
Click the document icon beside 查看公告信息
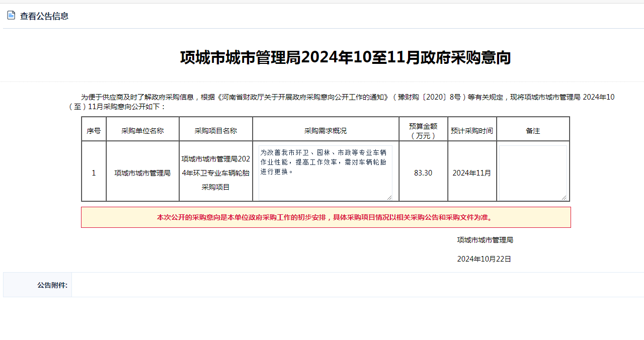pos(11,16)
